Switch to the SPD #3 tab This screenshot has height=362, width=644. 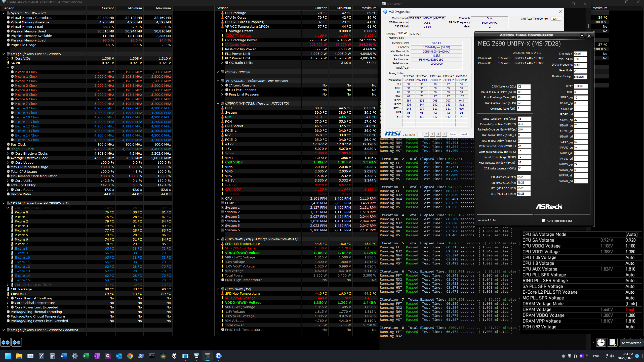pyautogui.click(x=415, y=34)
